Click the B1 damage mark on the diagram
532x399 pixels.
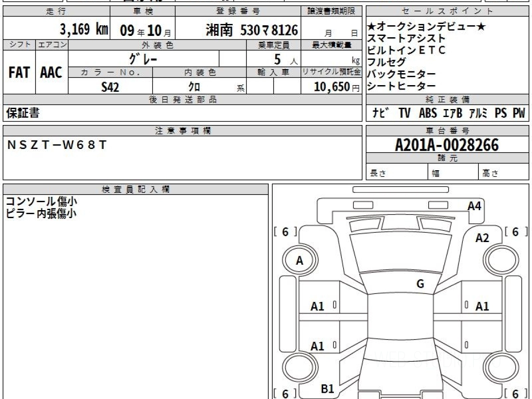(x=327, y=389)
